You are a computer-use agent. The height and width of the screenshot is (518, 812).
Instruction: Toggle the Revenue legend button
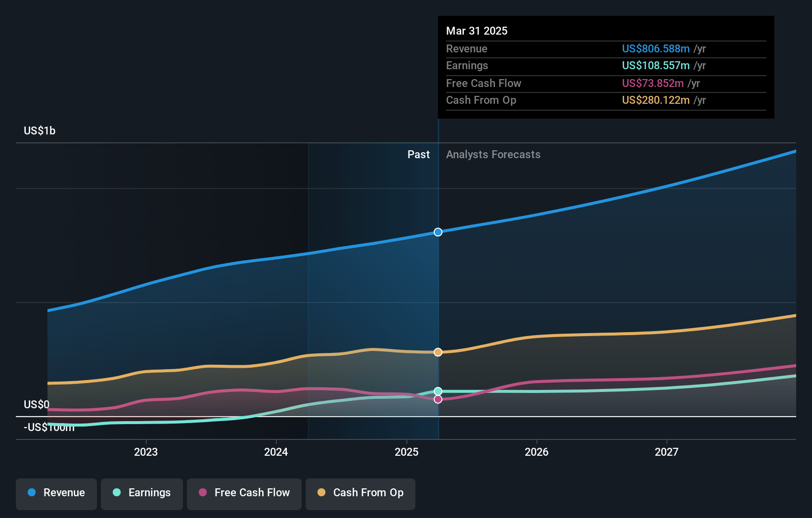(x=56, y=494)
